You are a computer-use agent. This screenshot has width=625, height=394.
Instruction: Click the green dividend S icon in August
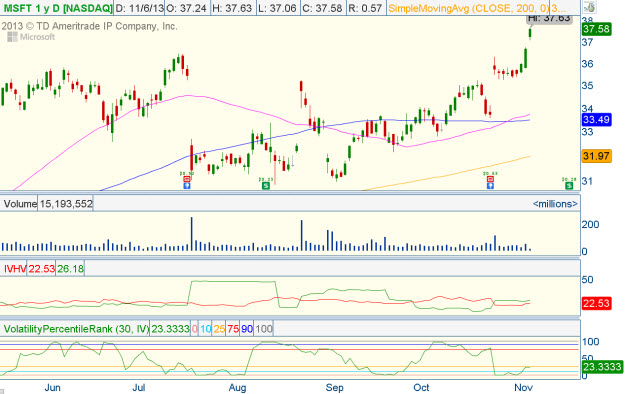coord(266,186)
